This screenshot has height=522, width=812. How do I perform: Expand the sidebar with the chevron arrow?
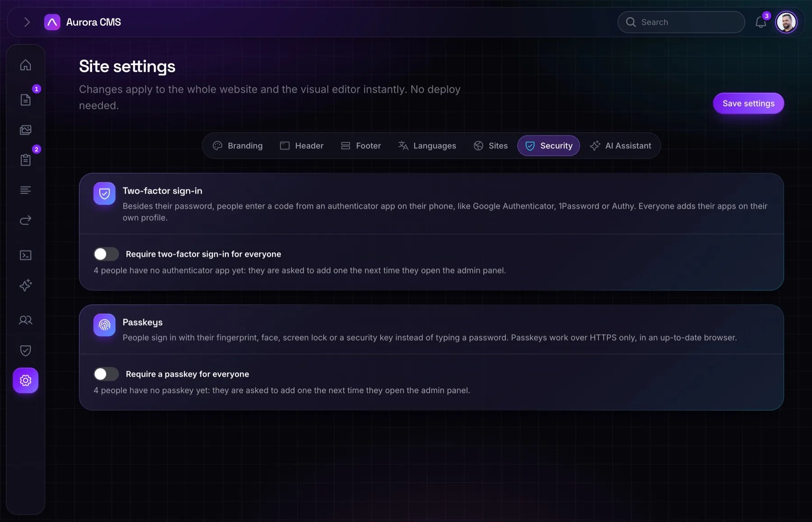[27, 22]
